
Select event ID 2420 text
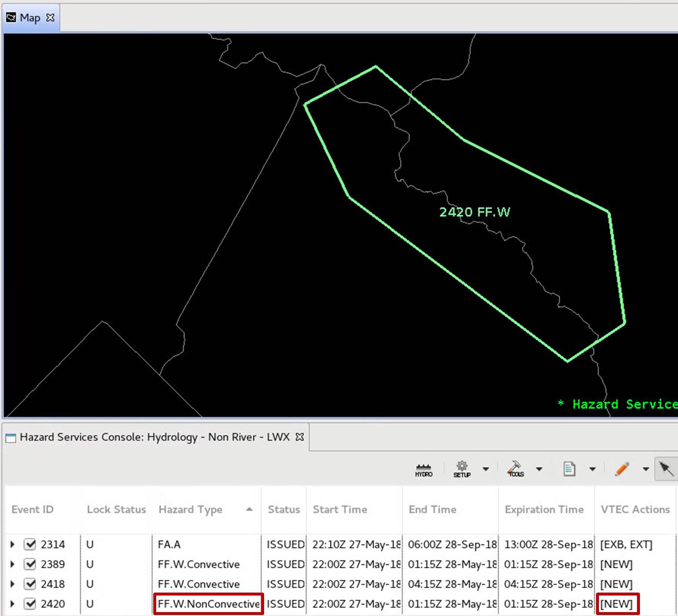(53, 604)
